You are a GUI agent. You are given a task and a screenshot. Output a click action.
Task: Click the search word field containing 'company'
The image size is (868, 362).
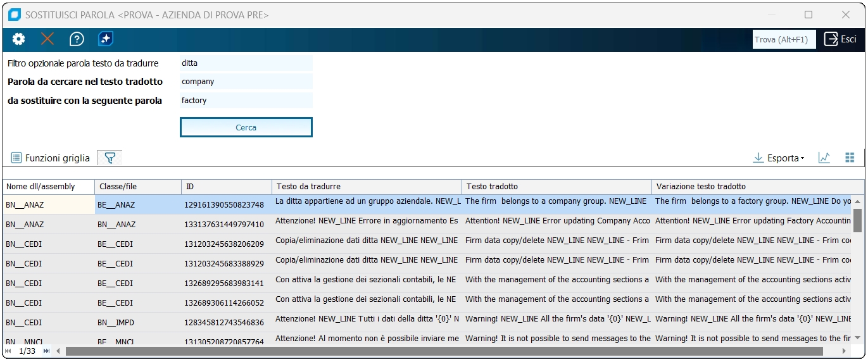246,82
